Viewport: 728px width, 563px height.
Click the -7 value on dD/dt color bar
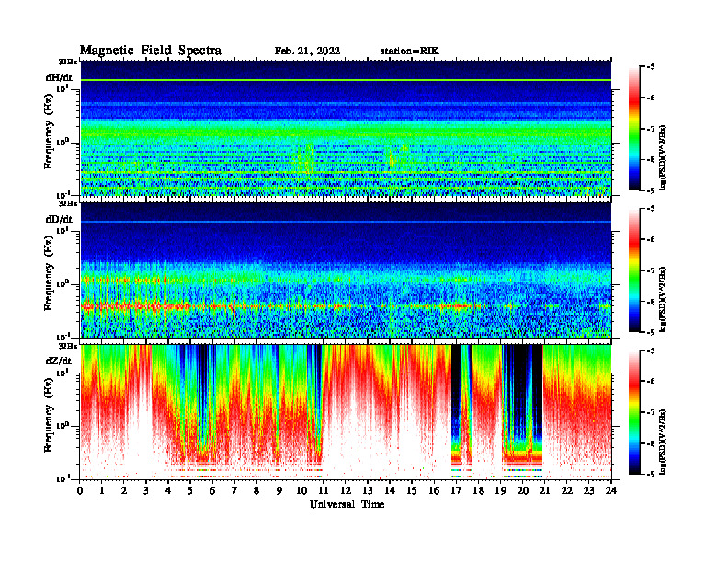(x=650, y=270)
